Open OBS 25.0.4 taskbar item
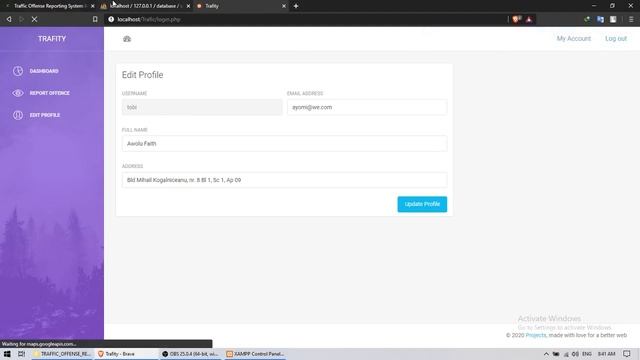640x360 pixels. [190, 354]
